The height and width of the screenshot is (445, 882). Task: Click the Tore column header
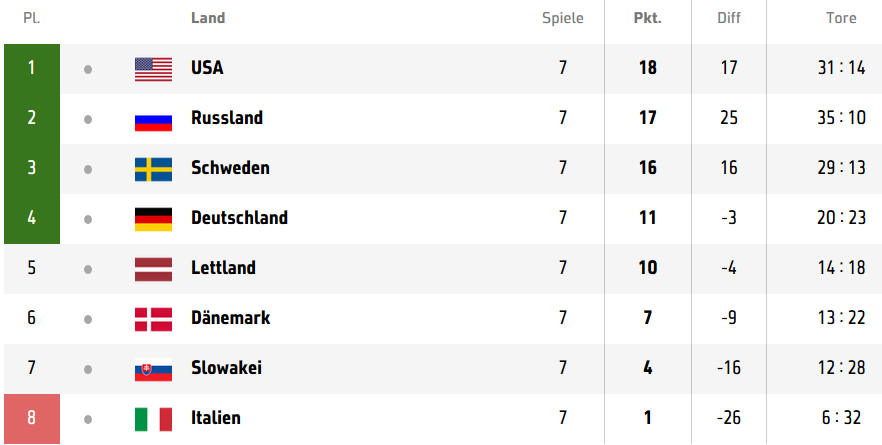841,18
